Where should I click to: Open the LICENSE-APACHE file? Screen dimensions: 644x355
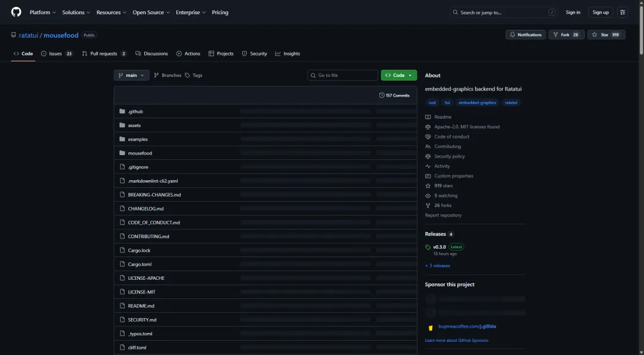click(x=146, y=278)
